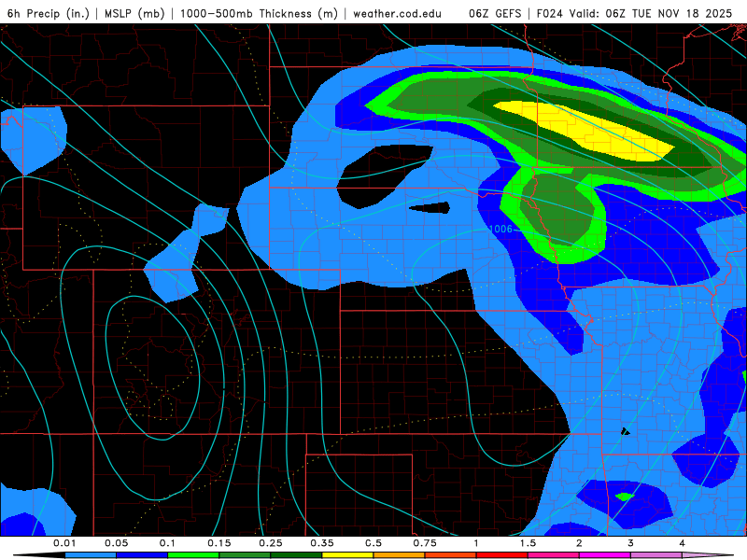Click the '0.05' legend value label

(x=116, y=543)
